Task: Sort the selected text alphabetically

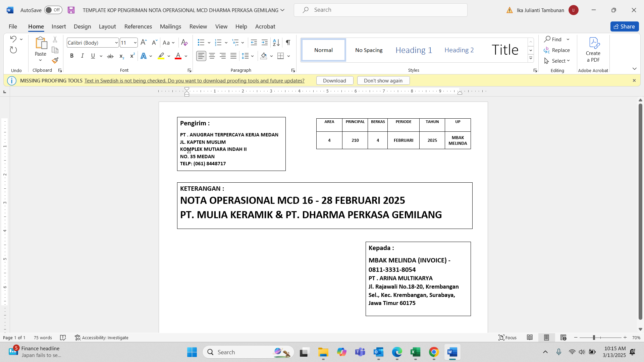Action: coord(276,43)
